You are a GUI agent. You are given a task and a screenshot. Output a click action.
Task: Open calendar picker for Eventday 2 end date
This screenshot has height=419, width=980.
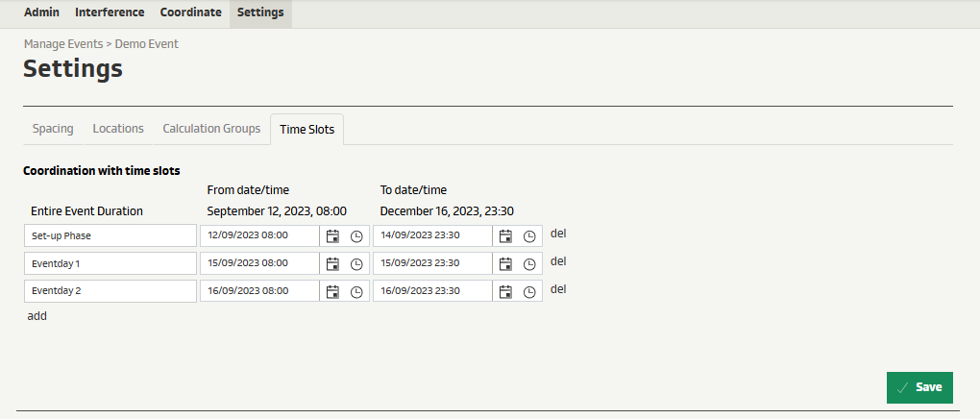[x=505, y=291]
